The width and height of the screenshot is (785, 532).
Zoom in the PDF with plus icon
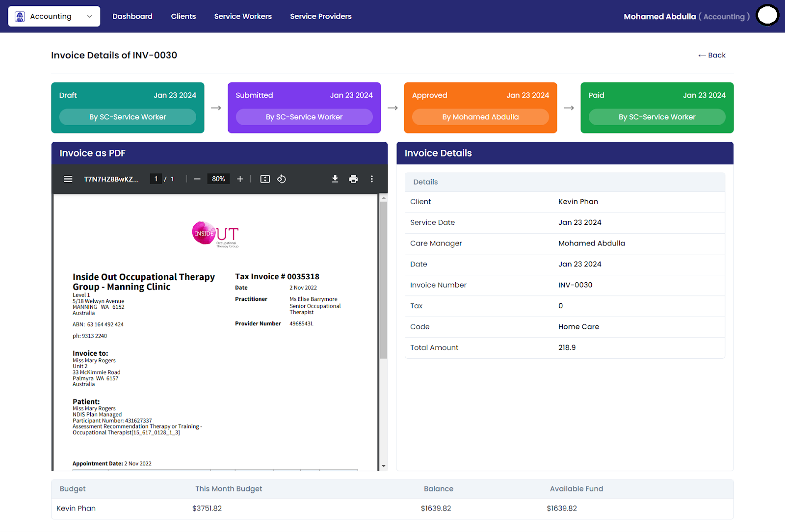point(240,179)
